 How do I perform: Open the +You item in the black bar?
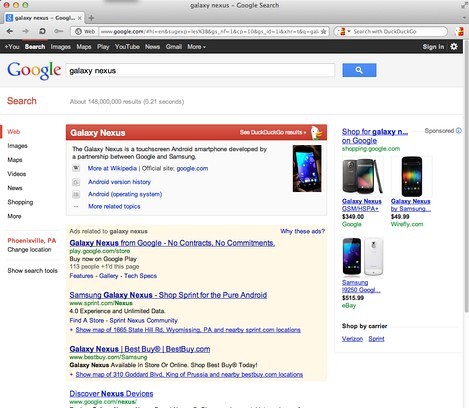(12, 47)
